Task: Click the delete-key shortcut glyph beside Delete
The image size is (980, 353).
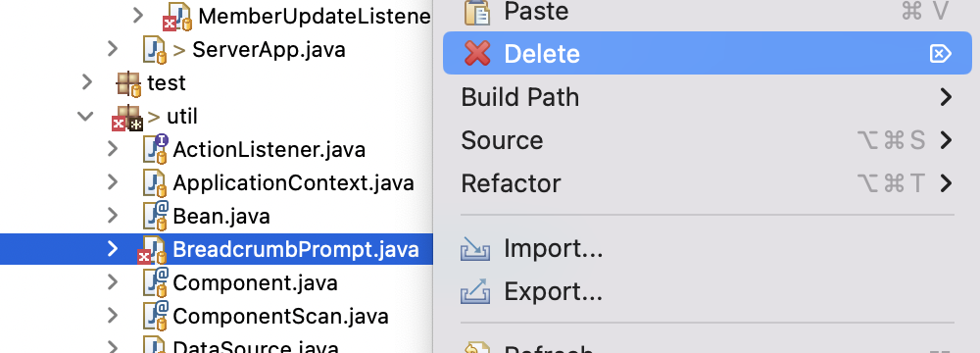Action: 941,54
